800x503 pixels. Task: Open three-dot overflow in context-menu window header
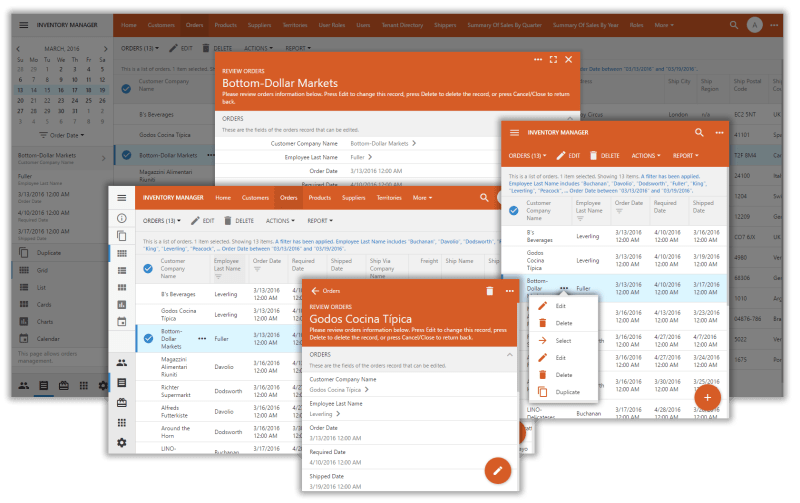pos(719,133)
